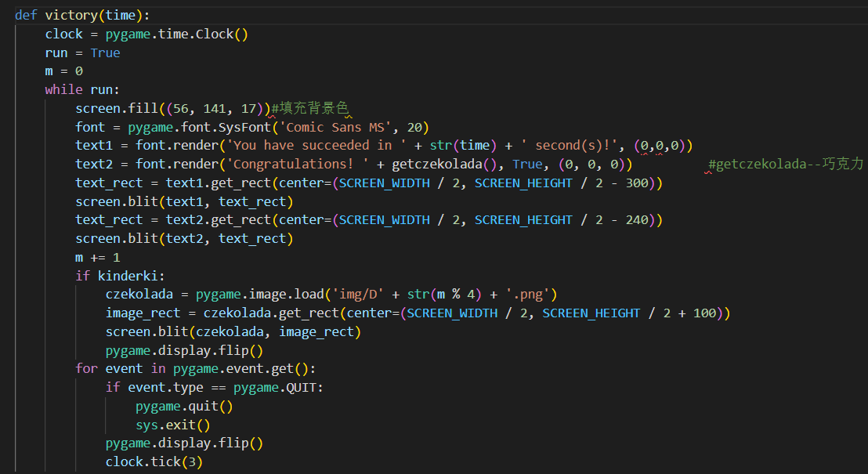Click the '.png' string
The width and height of the screenshot is (868, 474).
coord(527,294)
